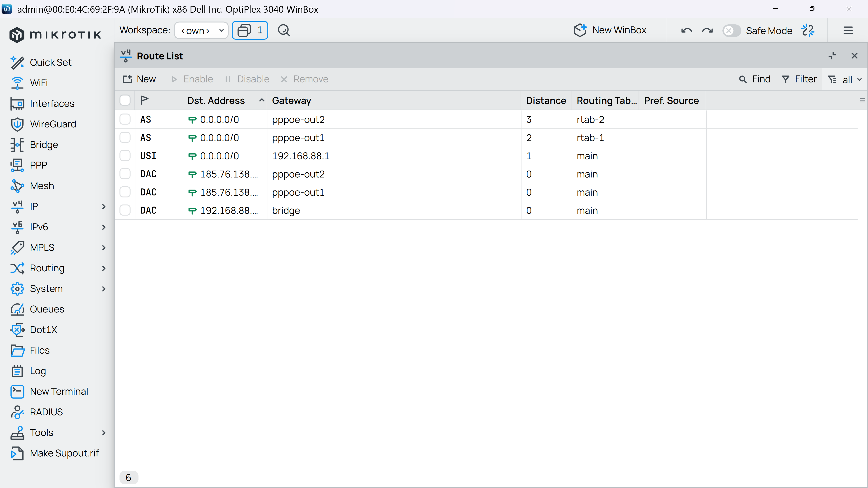Click the Distance column header

click(x=546, y=100)
